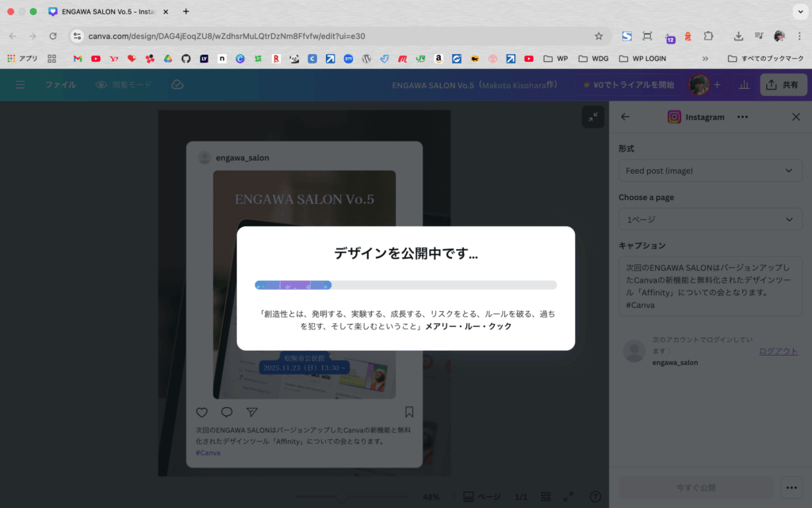Toggle fullscreen with the expand arrows icon

pos(568,497)
